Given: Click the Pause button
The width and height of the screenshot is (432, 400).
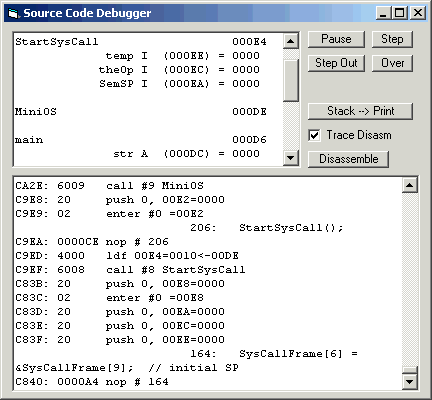Looking at the screenshot, I should [336, 39].
